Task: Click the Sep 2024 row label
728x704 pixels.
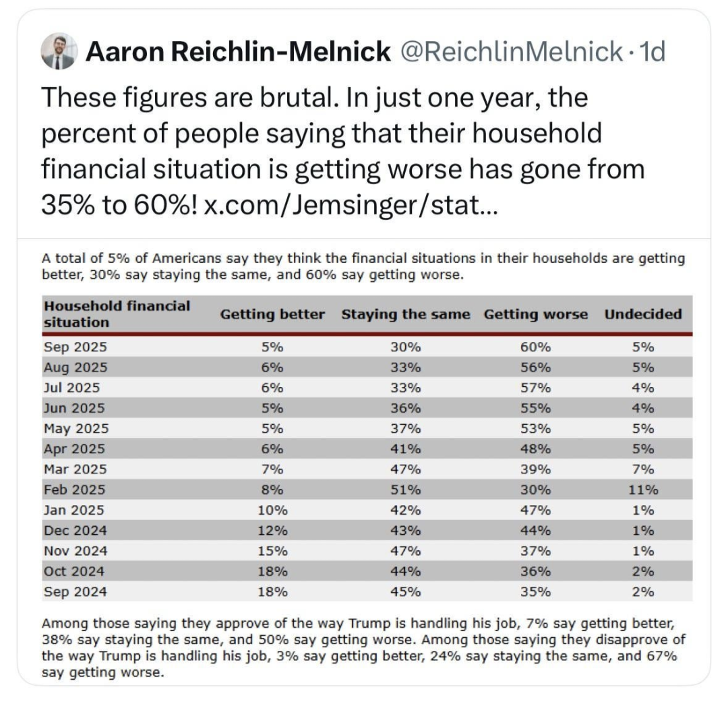Action: click(x=75, y=592)
